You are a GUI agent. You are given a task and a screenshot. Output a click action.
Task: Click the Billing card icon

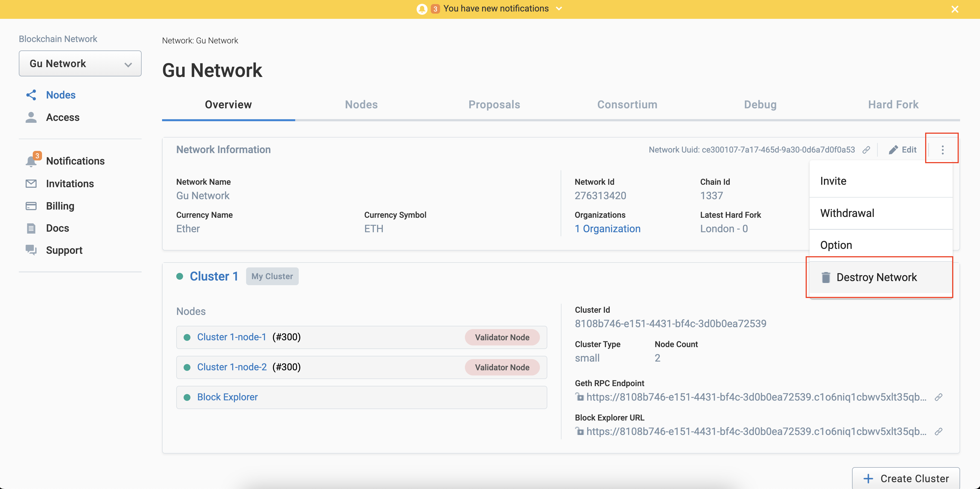pos(31,206)
